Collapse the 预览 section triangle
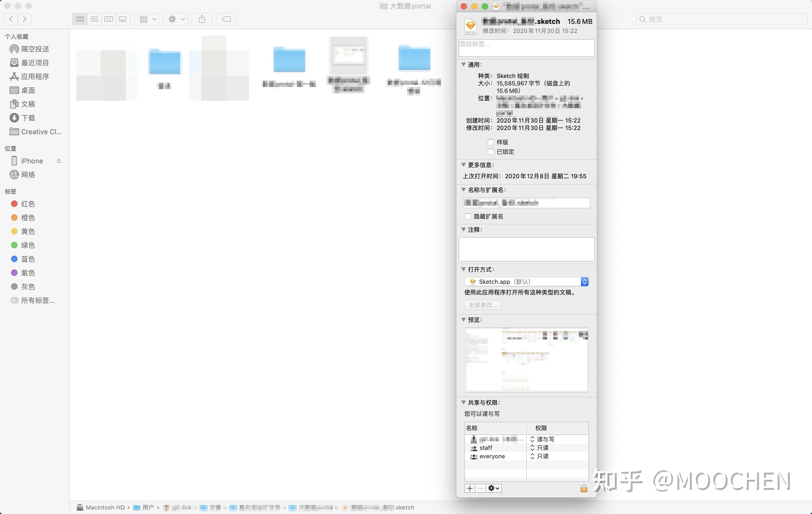The width and height of the screenshot is (812, 514). click(463, 320)
